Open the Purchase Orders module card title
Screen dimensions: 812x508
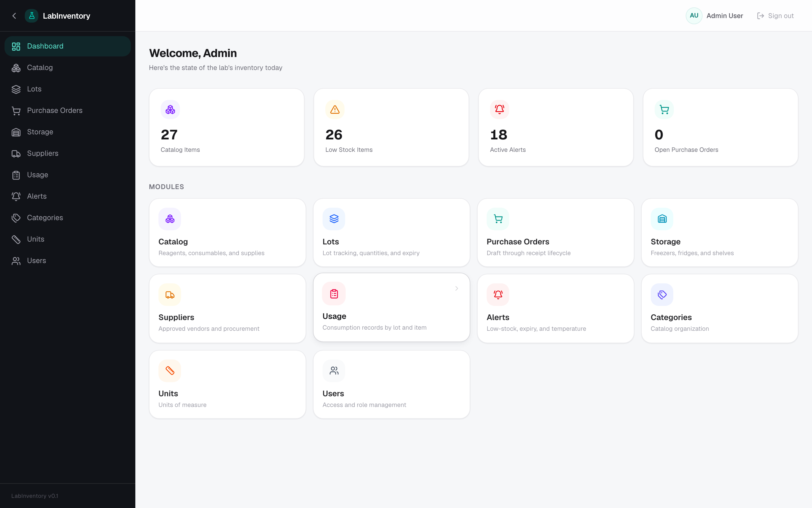point(518,242)
